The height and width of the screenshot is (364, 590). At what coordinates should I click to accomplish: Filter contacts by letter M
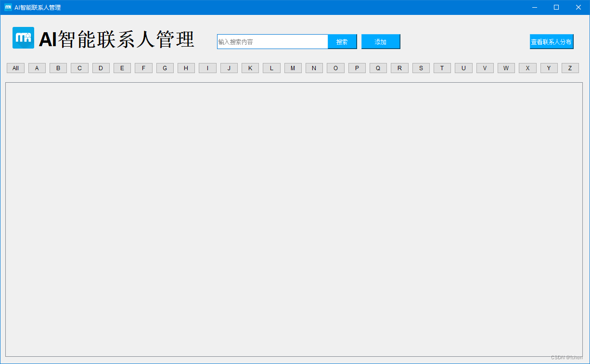293,68
